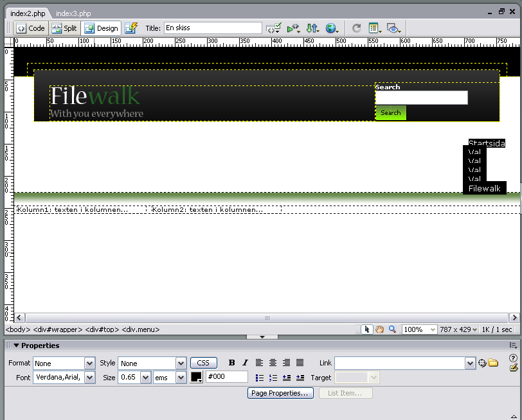
Task: Open the Link history dropdown arrow
Action: (470, 363)
